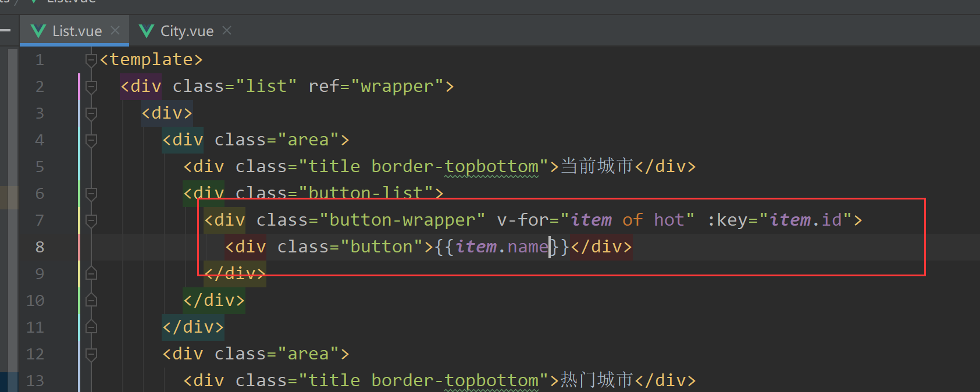Click the v-for attribute on line 7

596,220
